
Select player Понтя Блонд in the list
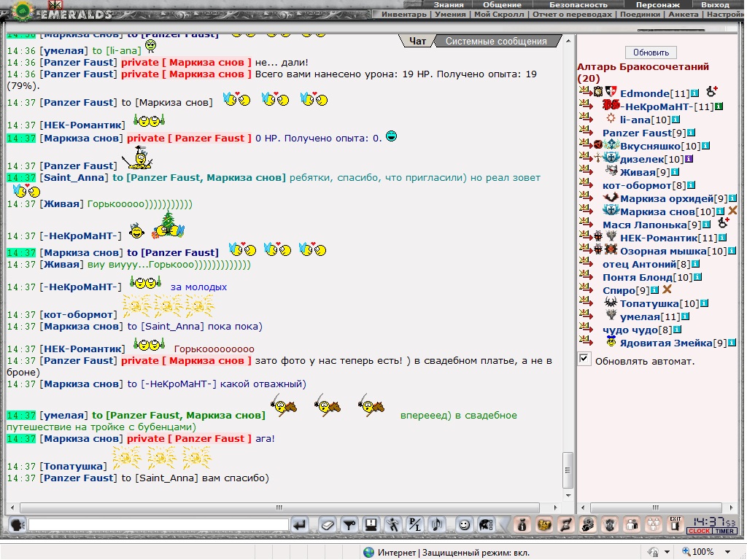[x=638, y=277]
